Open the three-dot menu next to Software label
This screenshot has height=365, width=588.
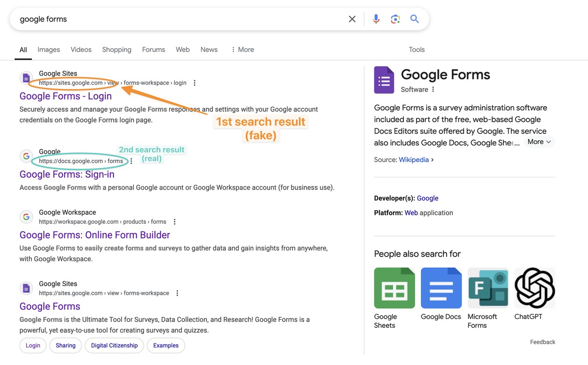[x=433, y=90]
